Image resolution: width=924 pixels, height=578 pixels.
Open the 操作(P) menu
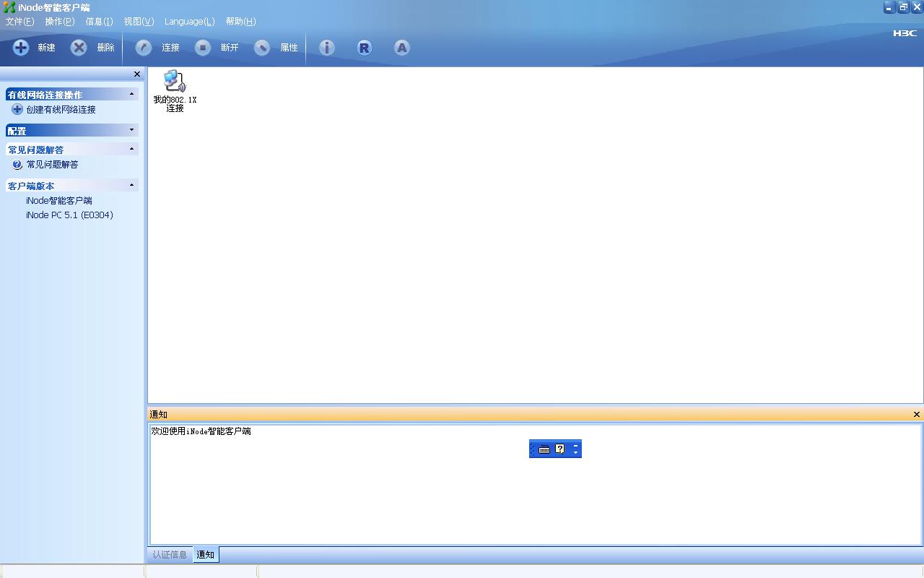pyautogui.click(x=60, y=22)
